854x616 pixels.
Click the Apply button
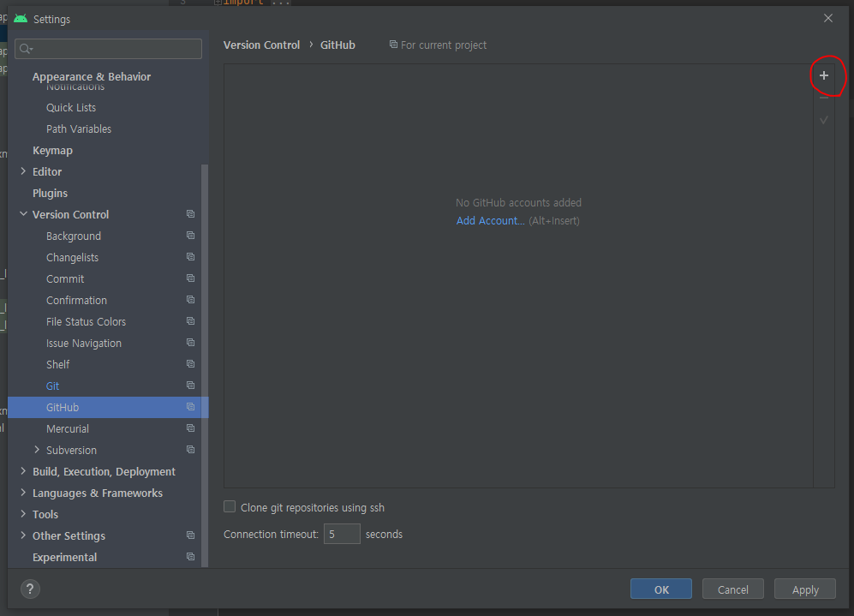point(805,589)
